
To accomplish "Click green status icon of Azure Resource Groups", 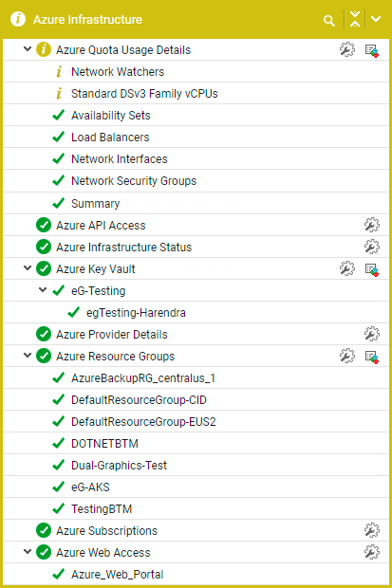I will [x=44, y=356].
